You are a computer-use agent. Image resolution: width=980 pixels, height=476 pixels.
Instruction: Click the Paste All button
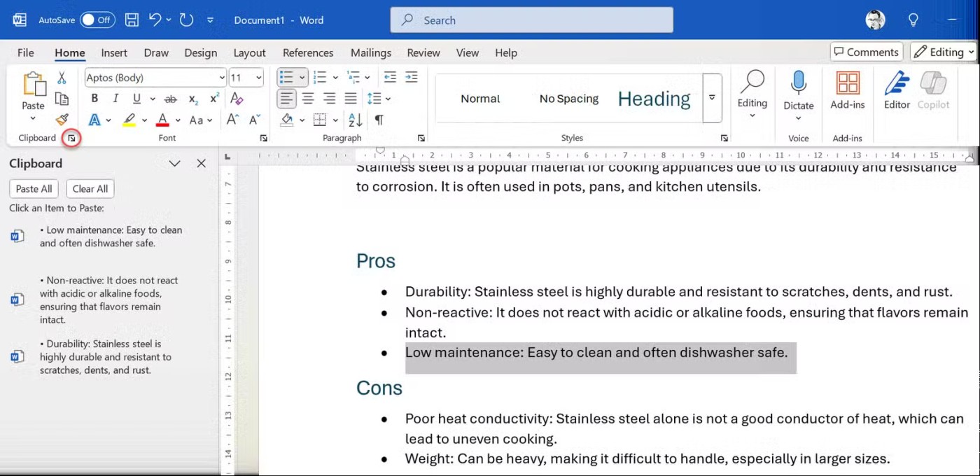(34, 188)
